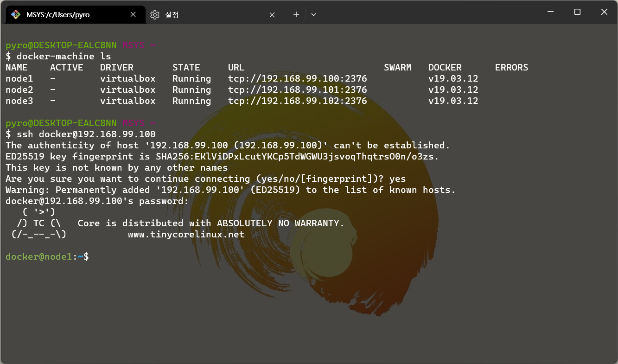Click the gear icon on the 설정 tab
The height and width of the screenshot is (364, 618).
pos(155,14)
